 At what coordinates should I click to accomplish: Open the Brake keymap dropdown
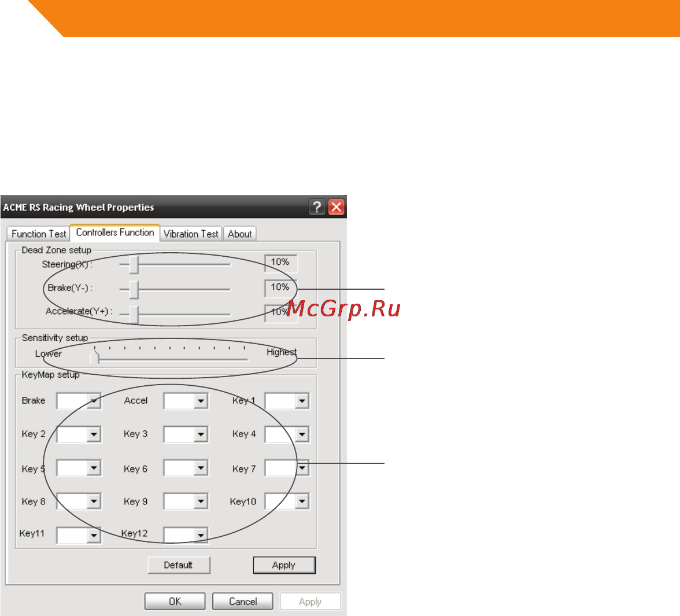click(94, 401)
